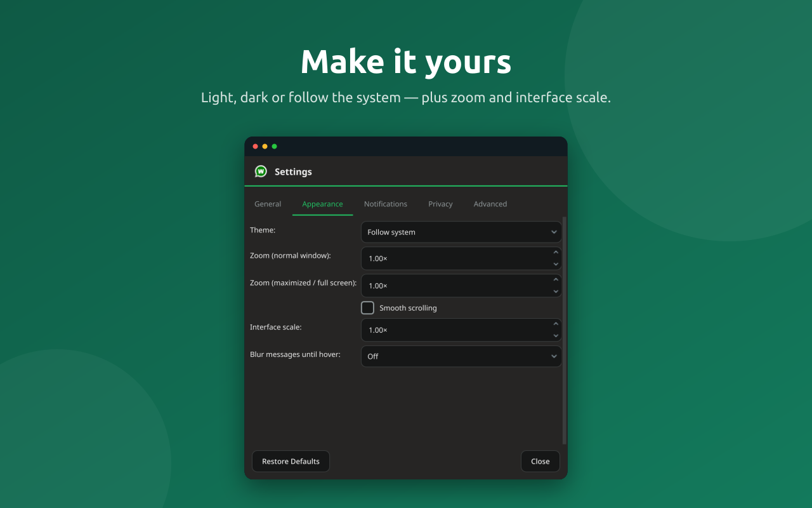This screenshot has height=508, width=812.
Task: Click the Theme: label
Action: [263, 230]
